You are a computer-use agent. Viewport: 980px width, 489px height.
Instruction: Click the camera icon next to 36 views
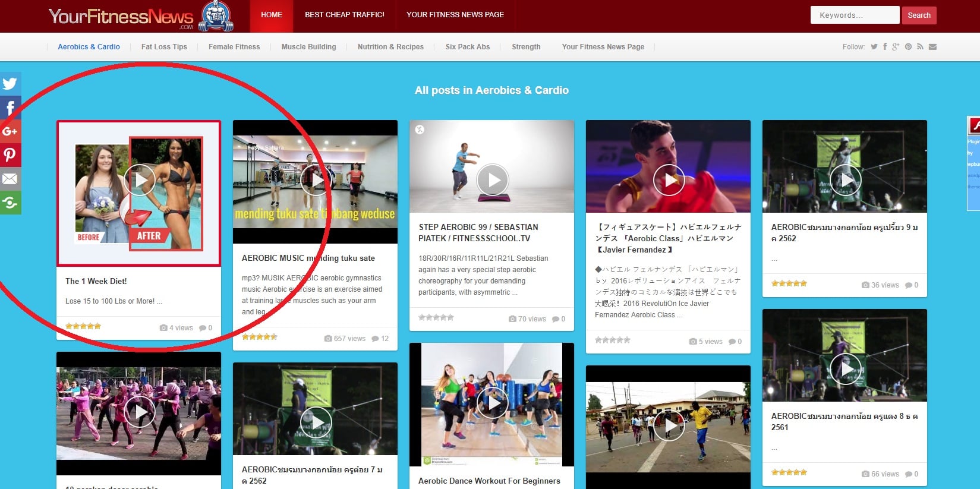pos(865,285)
